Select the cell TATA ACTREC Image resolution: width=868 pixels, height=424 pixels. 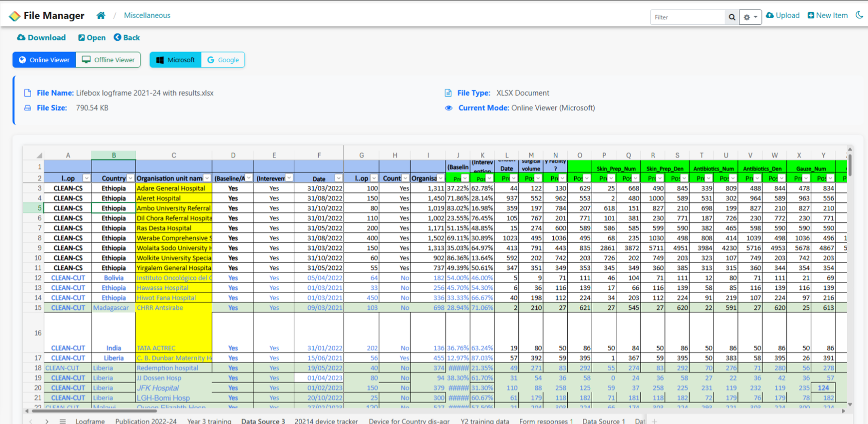pyautogui.click(x=174, y=333)
